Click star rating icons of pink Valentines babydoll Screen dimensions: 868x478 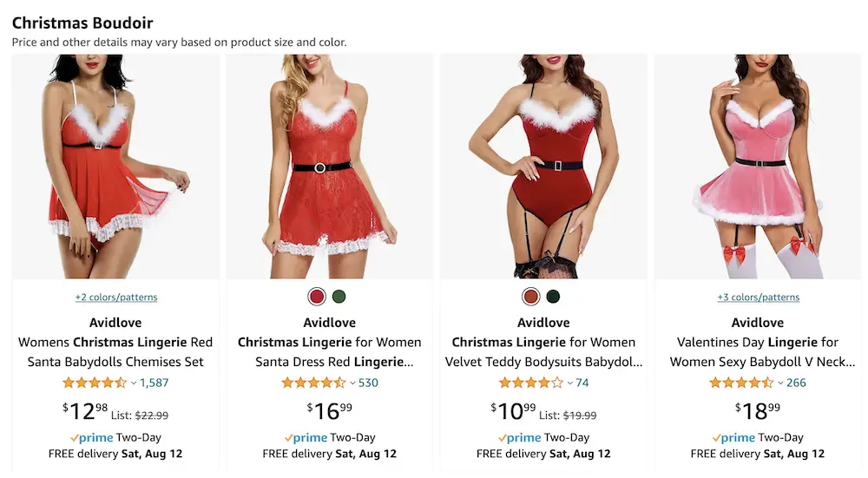pyautogui.click(x=742, y=383)
